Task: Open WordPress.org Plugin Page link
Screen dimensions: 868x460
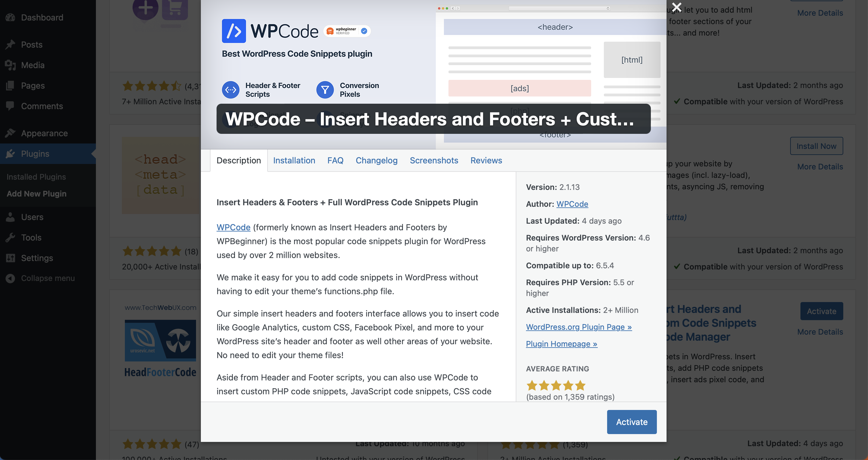Action: coord(579,326)
